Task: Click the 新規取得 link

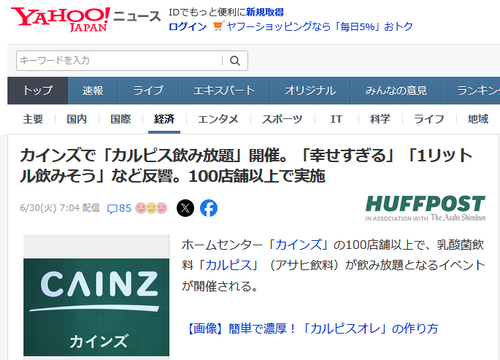Action: [x=265, y=12]
